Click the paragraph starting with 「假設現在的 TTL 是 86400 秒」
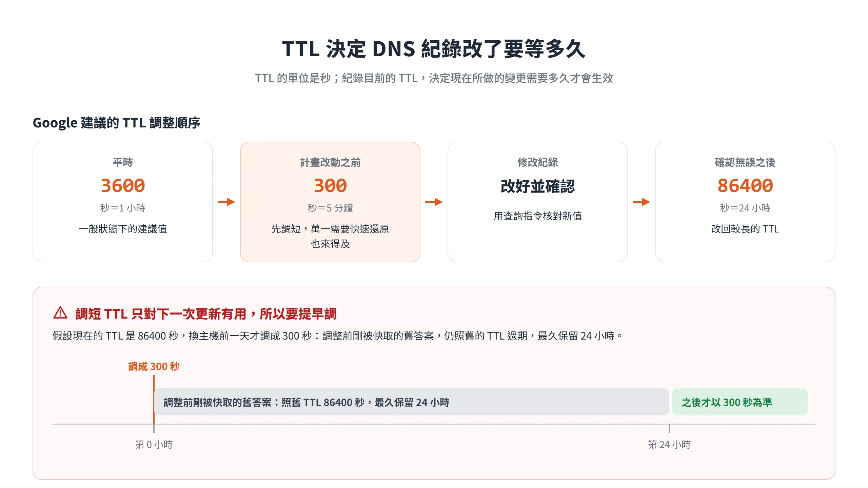The height and width of the screenshot is (488, 868). coord(337,336)
